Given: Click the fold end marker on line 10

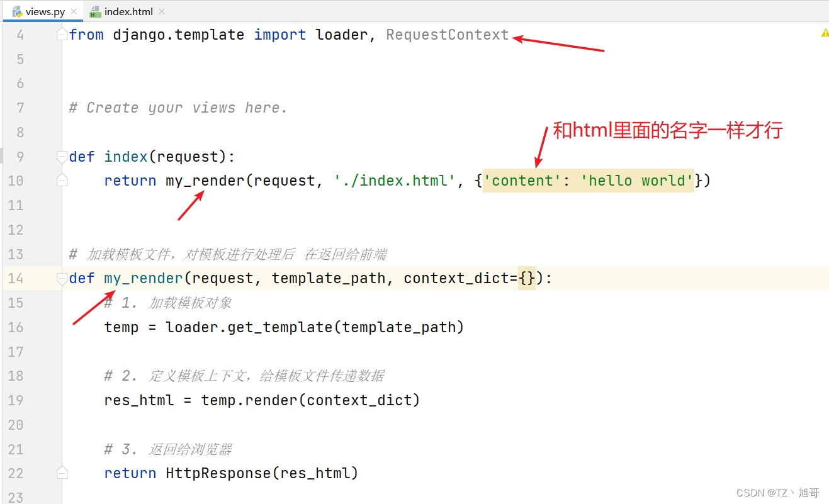Looking at the screenshot, I should coord(62,181).
